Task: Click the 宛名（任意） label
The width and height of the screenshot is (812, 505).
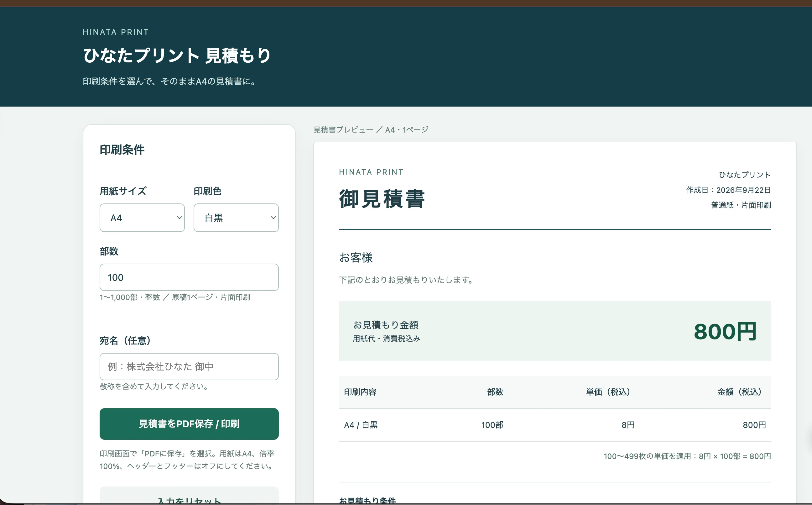Action: point(126,340)
